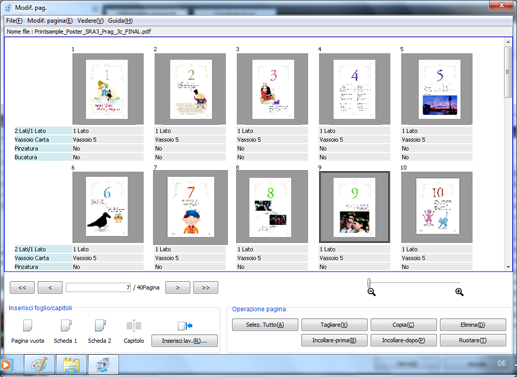Insert Scheda 2 tab sheet icon
The height and width of the screenshot is (377, 517).
[100, 326]
